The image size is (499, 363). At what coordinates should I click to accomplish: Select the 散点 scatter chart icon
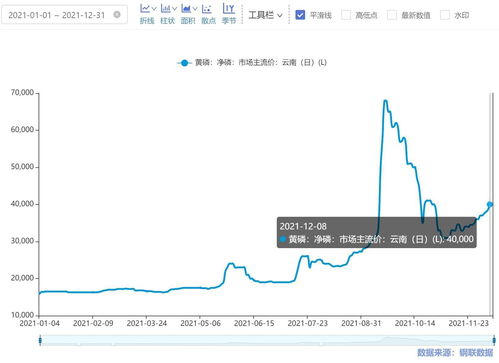click(x=207, y=8)
